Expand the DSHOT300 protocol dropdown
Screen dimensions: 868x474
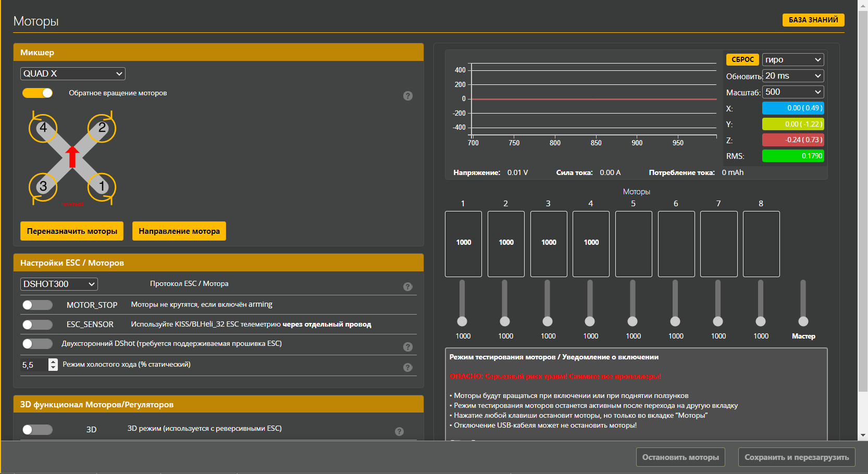59,284
